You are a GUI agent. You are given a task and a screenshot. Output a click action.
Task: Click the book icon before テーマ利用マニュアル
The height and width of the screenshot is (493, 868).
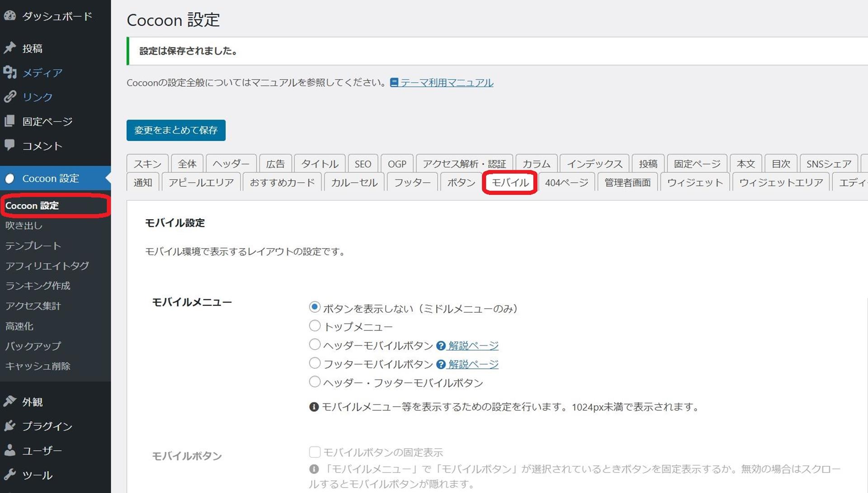pos(394,82)
